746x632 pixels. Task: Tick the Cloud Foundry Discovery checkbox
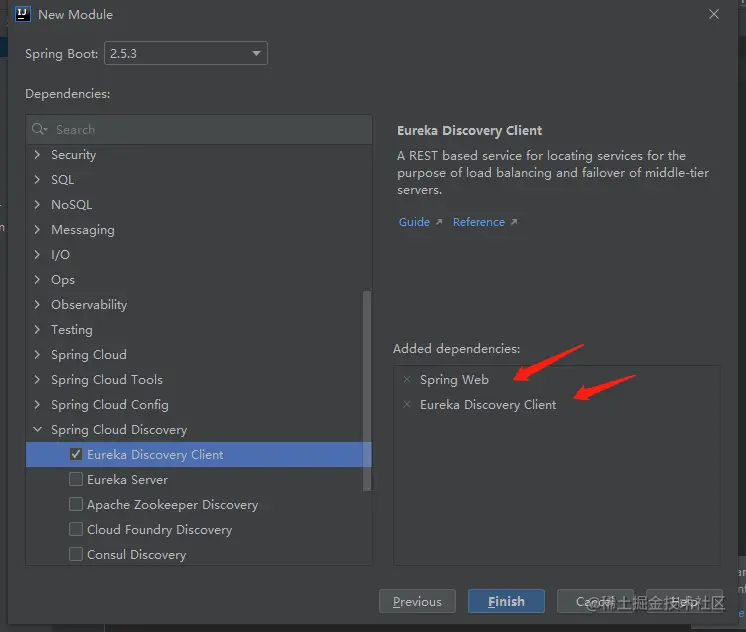tap(76, 529)
